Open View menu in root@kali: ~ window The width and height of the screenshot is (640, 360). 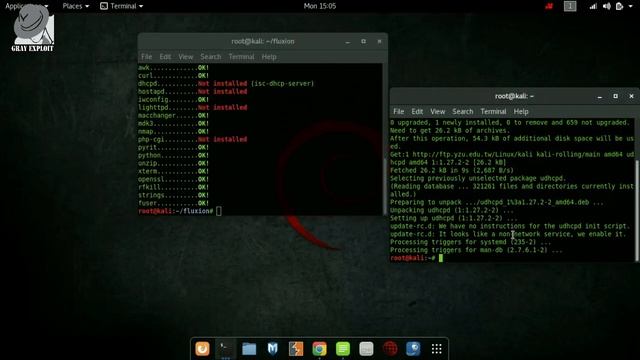coord(438,111)
